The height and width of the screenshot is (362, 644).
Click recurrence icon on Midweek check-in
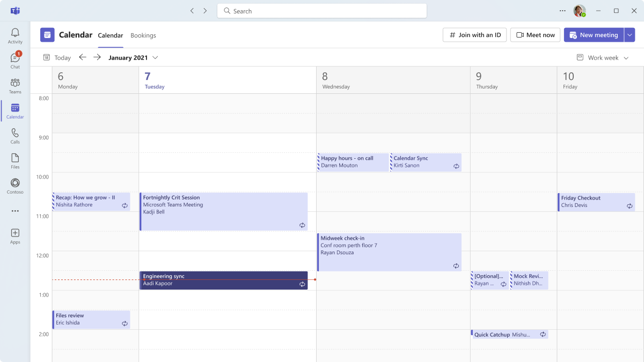pyautogui.click(x=456, y=266)
